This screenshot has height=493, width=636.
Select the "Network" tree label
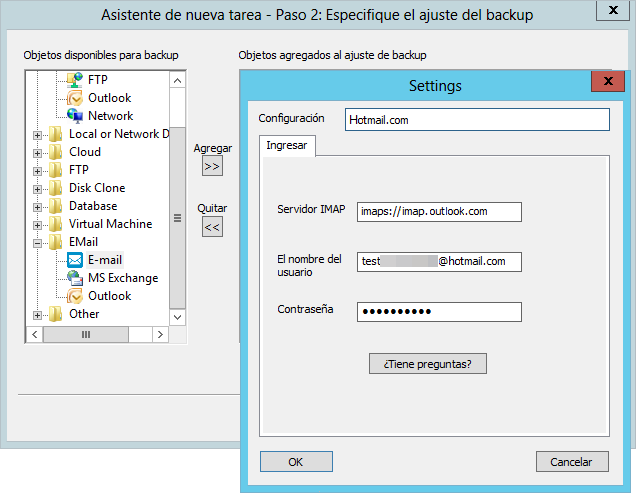pos(110,116)
